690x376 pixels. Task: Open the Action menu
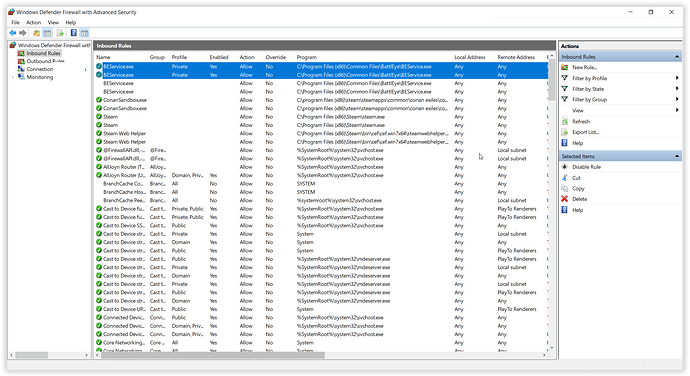click(x=33, y=22)
